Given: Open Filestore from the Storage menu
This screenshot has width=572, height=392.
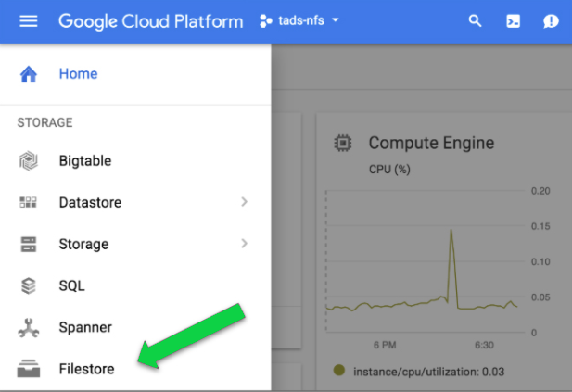Looking at the screenshot, I should [86, 369].
